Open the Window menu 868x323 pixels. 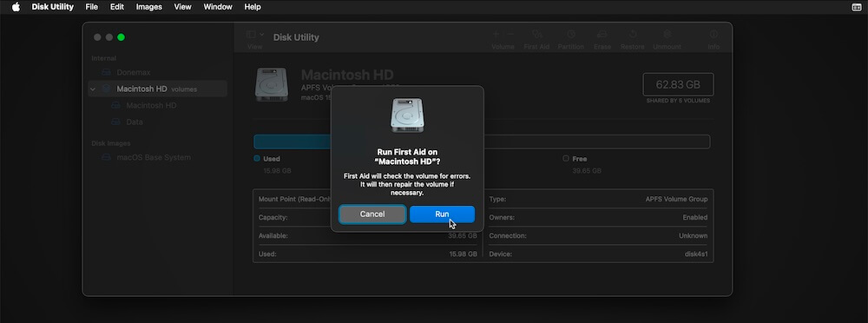[218, 7]
